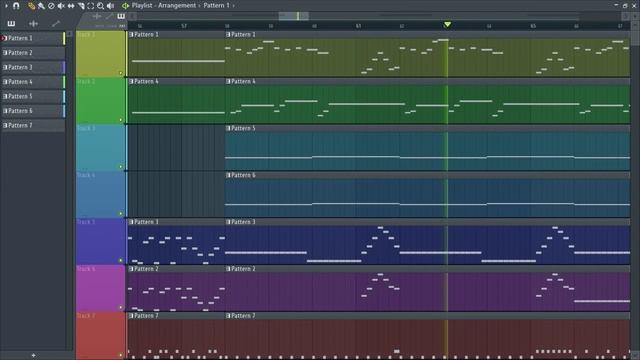Select Pattern 5 in the picker list

click(x=33, y=96)
